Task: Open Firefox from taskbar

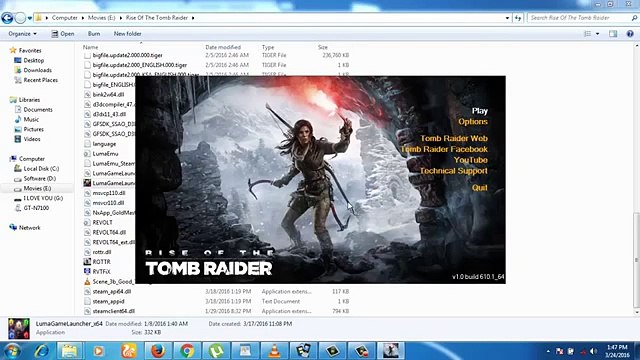Action: coord(158,351)
